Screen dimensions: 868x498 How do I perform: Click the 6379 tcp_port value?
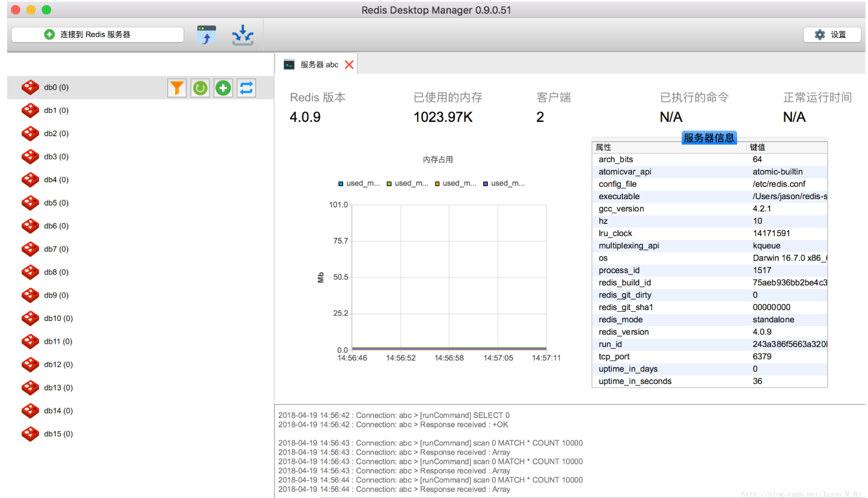[762, 357]
